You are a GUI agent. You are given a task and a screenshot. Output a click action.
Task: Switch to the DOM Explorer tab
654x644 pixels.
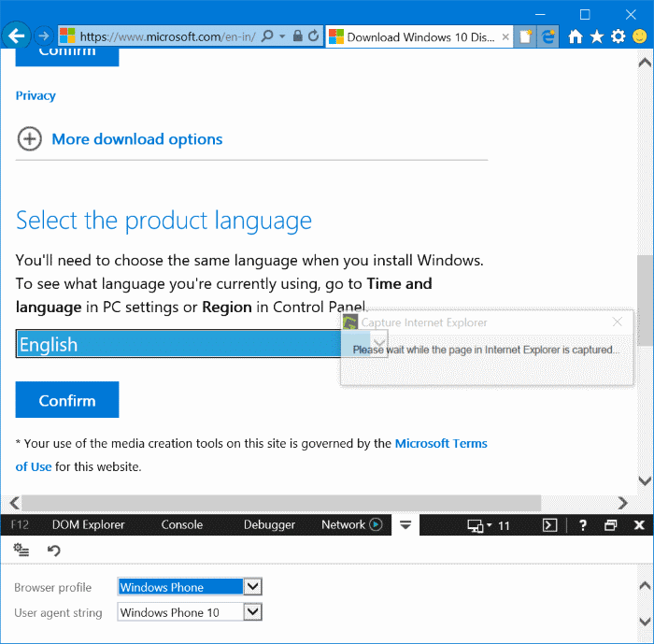click(x=89, y=524)
